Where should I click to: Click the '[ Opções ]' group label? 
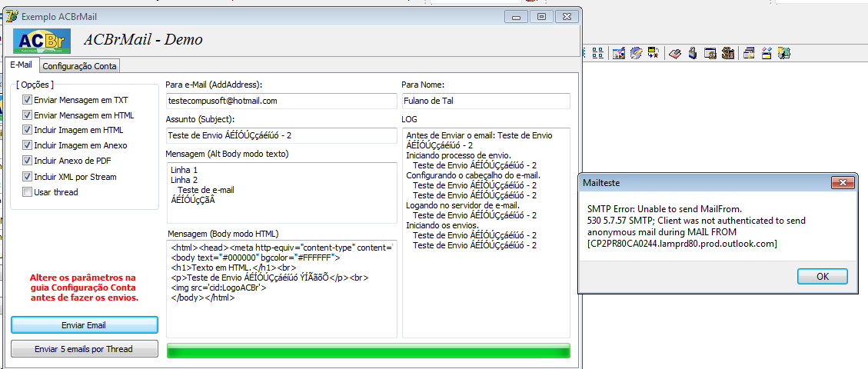35,85
